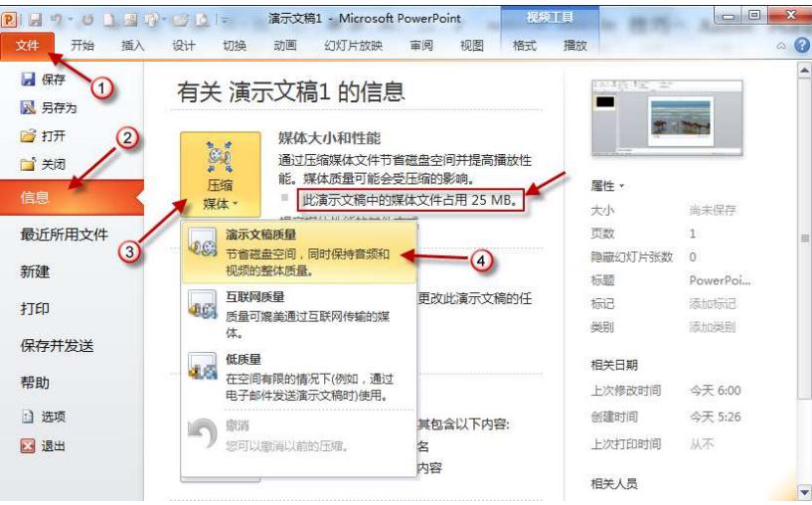The width and height of the screenshot is (812, 505).
Task: Click the 压缩媒体 compress media button
Action: pos(219,173)
